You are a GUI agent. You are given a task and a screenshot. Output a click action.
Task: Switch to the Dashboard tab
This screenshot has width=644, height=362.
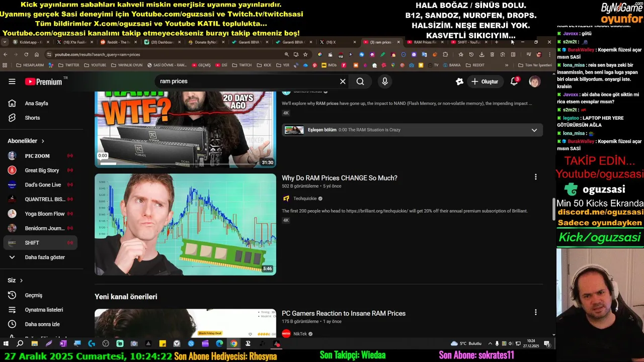162,42
